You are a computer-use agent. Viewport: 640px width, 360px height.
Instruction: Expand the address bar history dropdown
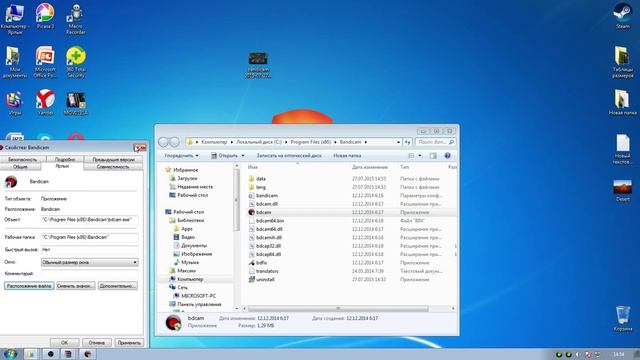[x=398, y=142]
